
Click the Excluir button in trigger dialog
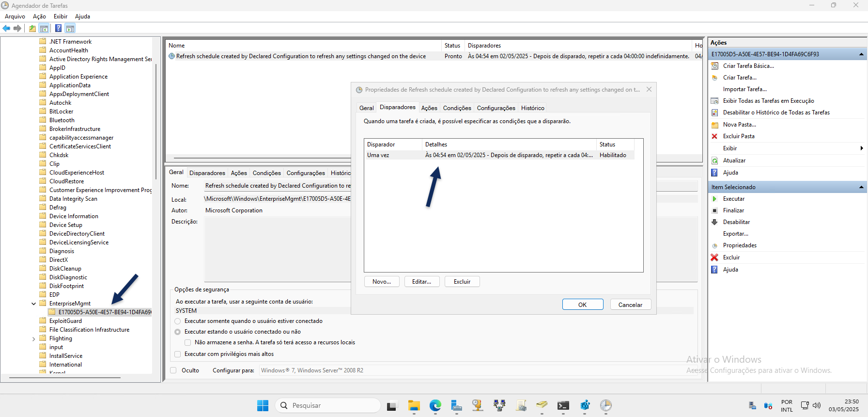[462, 282]
